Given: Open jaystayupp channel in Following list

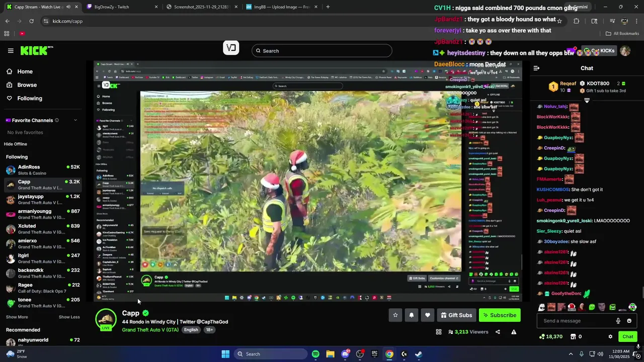Looking at the screenshot, I should (x=43, y=200).
